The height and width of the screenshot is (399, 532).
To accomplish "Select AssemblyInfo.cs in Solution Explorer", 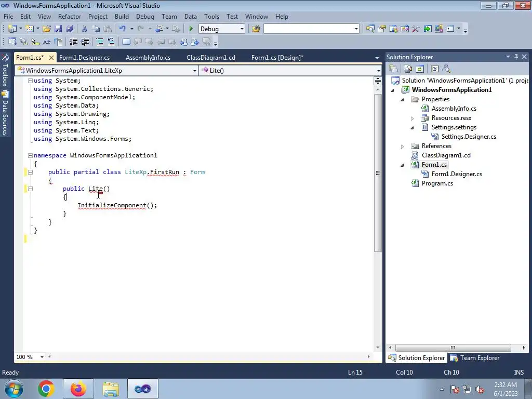I will click(454, 109).
